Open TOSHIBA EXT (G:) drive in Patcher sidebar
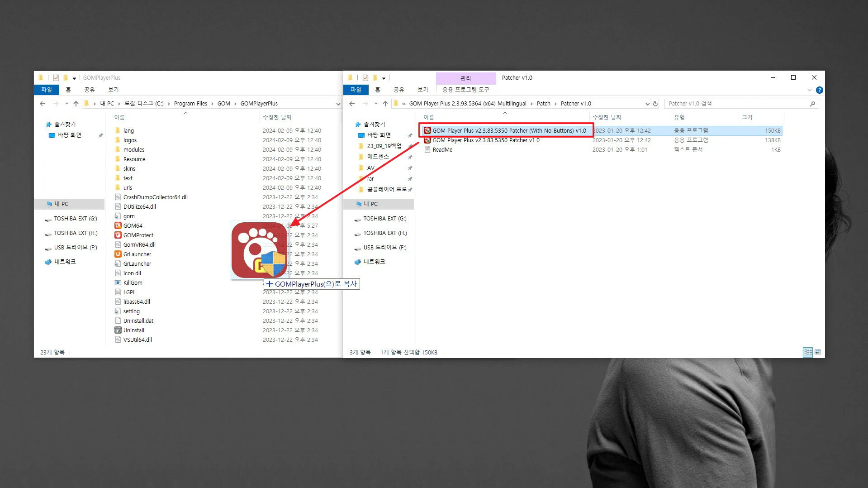The height and width of the screenshot is (488, 868). 384,219
